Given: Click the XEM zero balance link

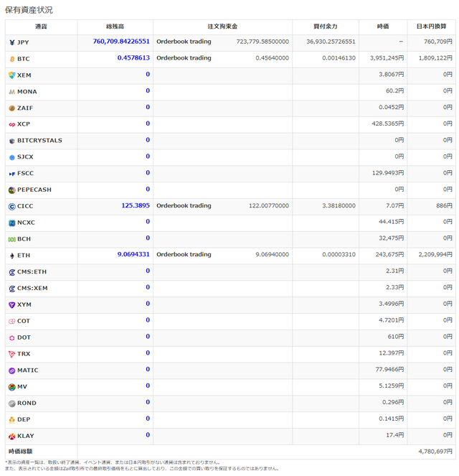Looking at the screenshot, I should click(x=148, y=74).
